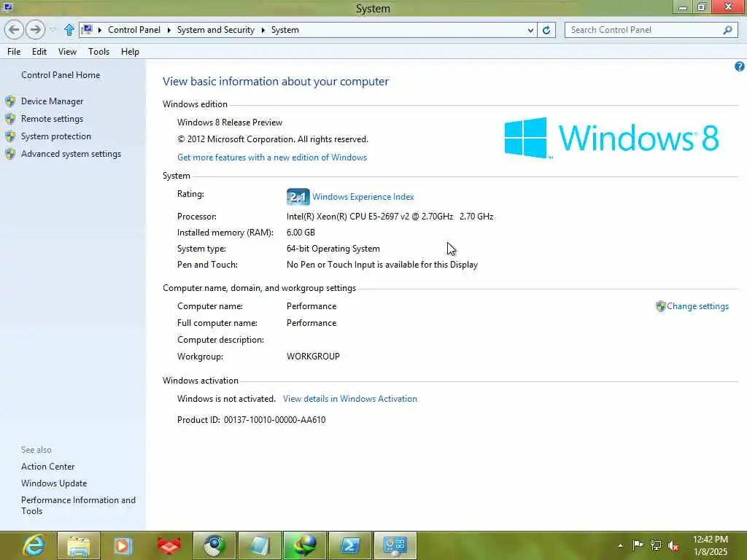This screenshot has width=747, height=560.
Task: Open Device Manager
Action: point(52,101)
